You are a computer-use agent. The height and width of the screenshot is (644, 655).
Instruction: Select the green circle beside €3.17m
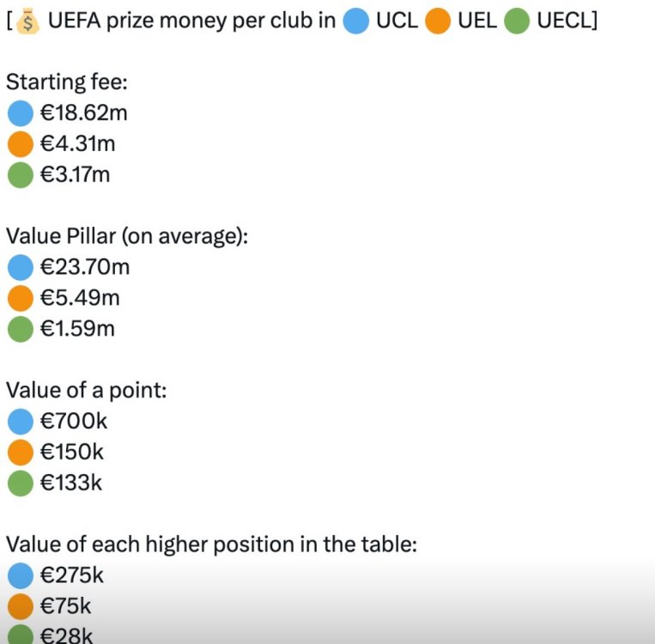click(20, 174)
